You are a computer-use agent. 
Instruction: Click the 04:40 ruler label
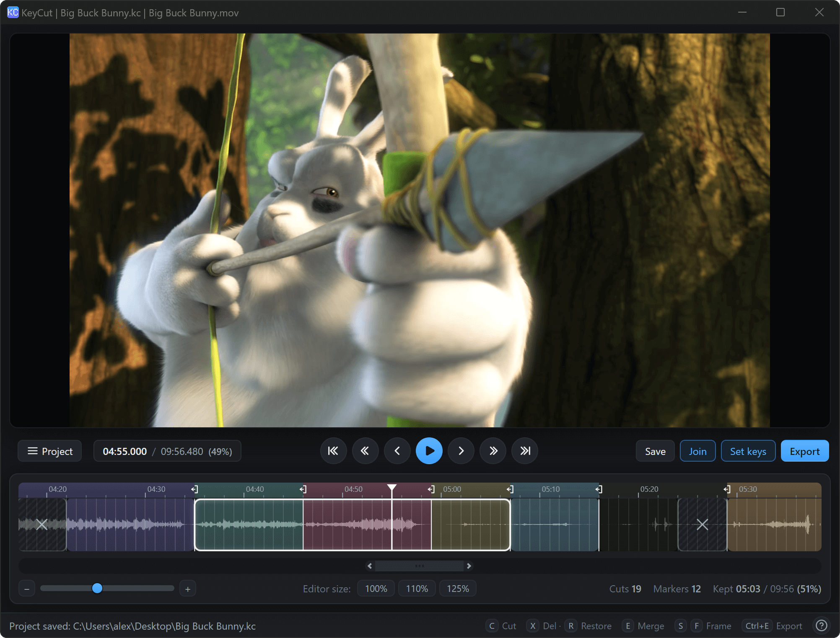point(255,489)
